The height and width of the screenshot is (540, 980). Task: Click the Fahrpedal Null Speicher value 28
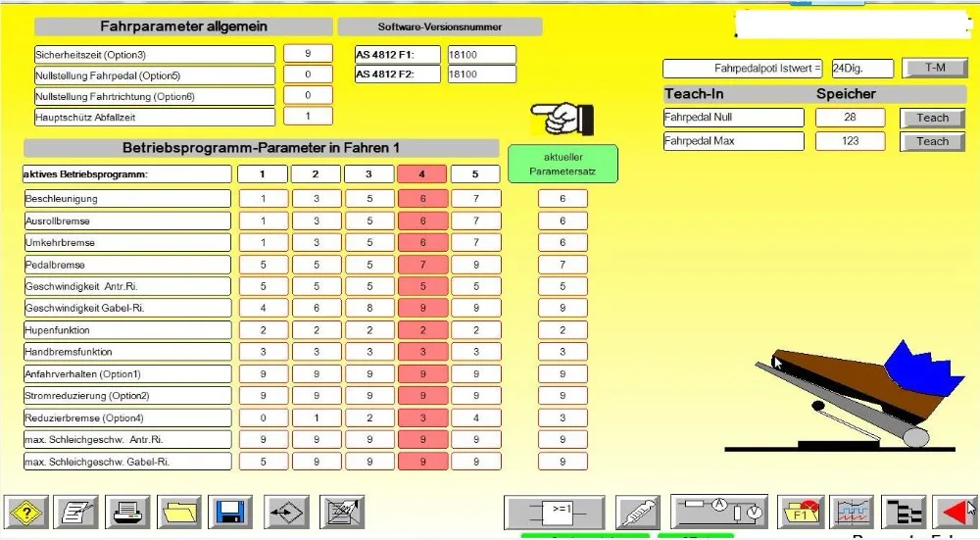coord(850,118)
